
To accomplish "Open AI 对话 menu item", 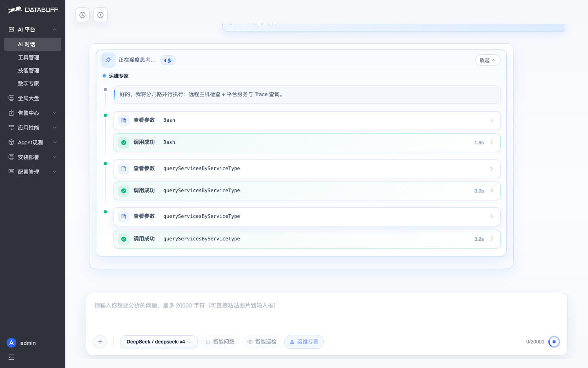I will (x=33, y=44).
